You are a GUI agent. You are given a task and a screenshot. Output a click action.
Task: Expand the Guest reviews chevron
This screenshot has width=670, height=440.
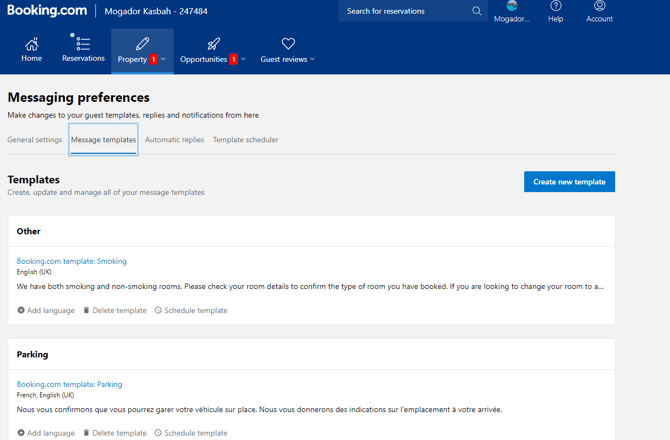[x=312, y=59]
